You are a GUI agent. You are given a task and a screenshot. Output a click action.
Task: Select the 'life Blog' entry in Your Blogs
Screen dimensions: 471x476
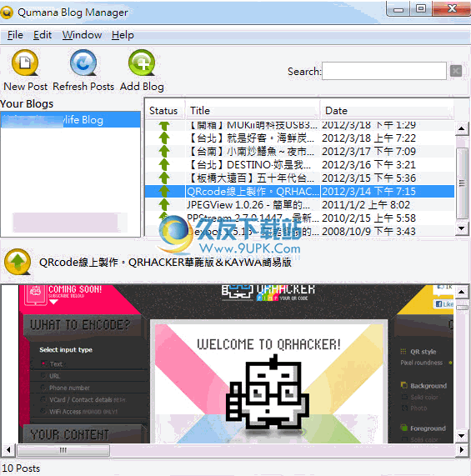click(70, 119)
